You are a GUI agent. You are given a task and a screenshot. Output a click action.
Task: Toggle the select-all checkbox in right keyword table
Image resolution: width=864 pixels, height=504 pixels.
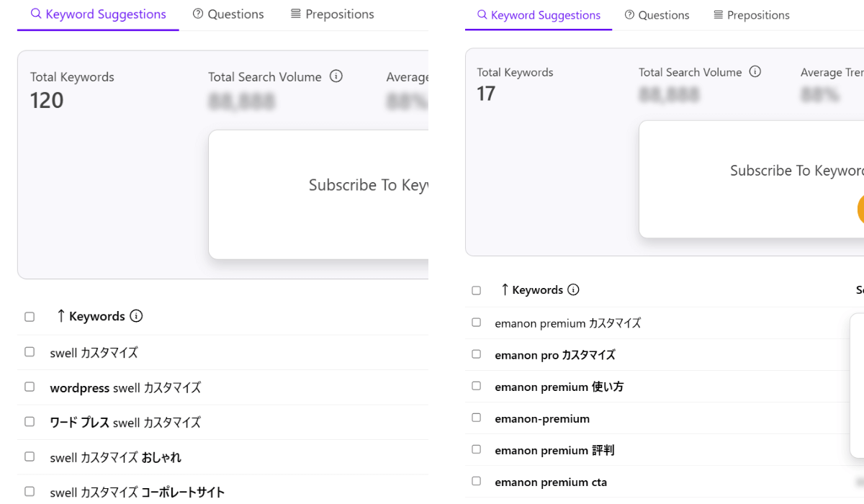click(x=476, y=289)
